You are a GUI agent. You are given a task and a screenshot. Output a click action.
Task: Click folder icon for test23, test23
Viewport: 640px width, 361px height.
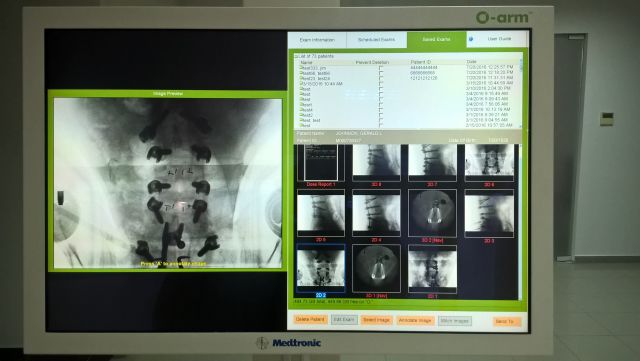click(301, 78)
